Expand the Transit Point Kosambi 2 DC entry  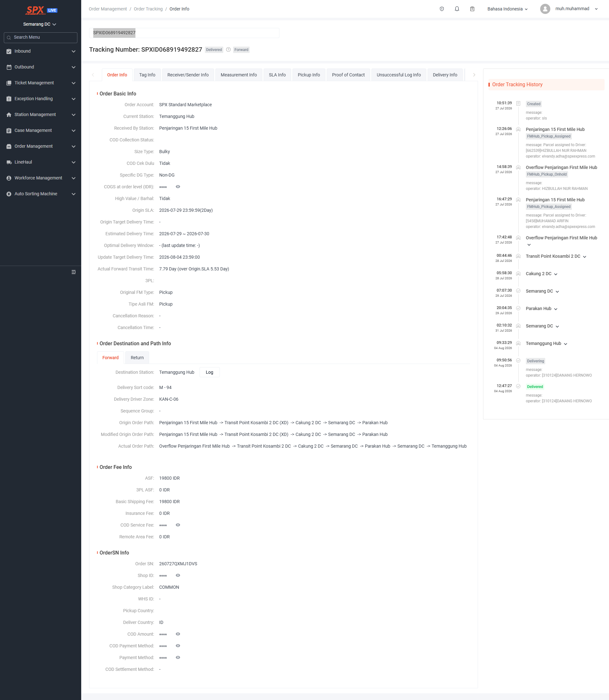585,257
